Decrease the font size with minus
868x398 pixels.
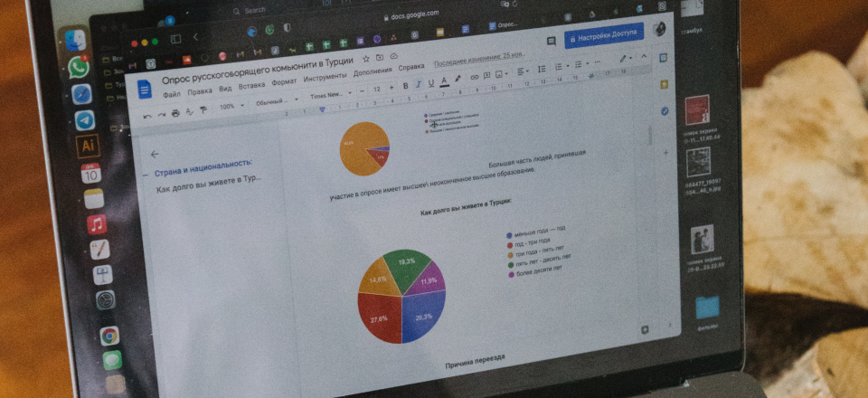(362, 91)
